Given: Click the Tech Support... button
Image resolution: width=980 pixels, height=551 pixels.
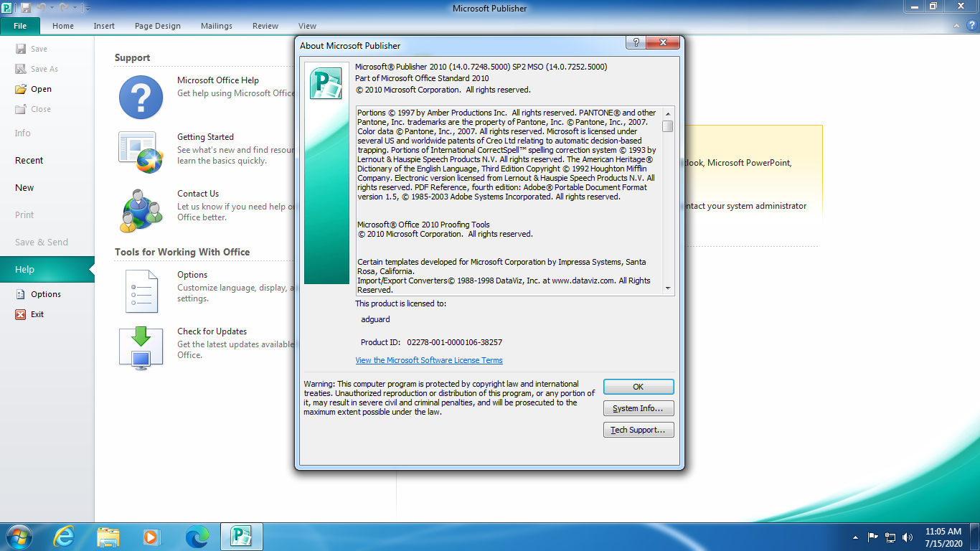Looking at the screenshot, I should coord(639,430).
